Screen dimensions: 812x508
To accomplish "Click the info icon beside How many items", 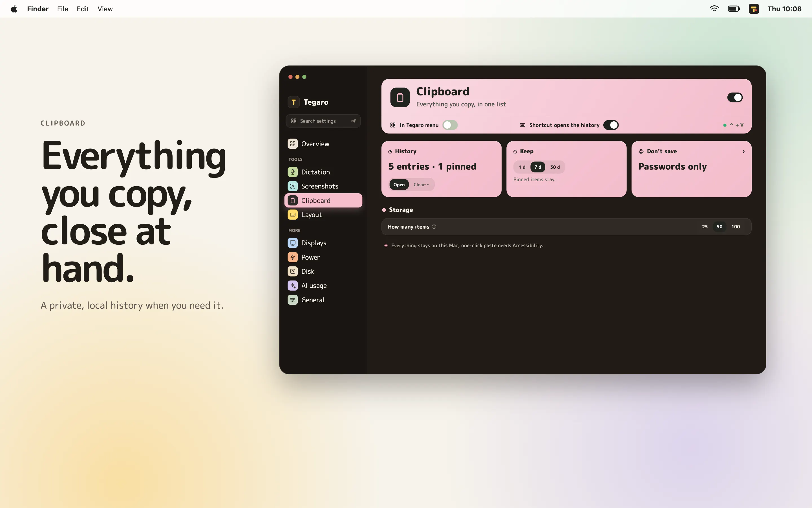I will pyautogui.click(x=434, y=227).
